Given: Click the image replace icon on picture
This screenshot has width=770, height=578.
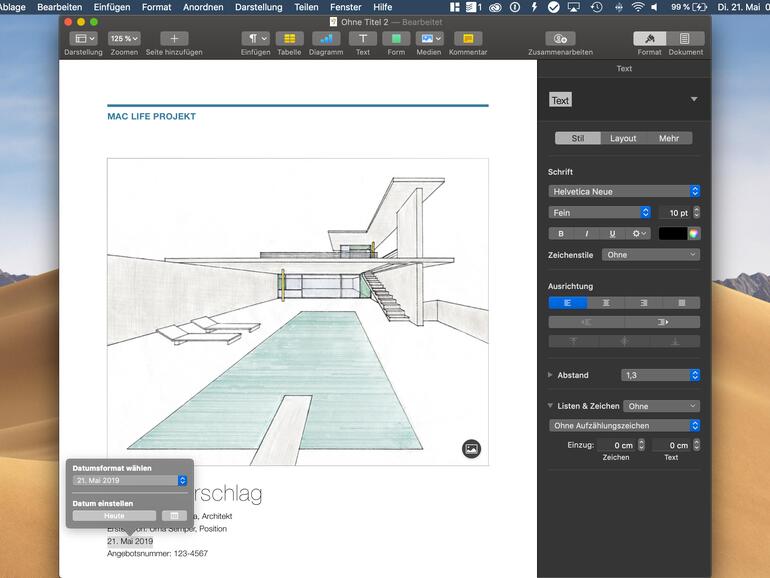Looking at the screenshot, I should point(472,449).
